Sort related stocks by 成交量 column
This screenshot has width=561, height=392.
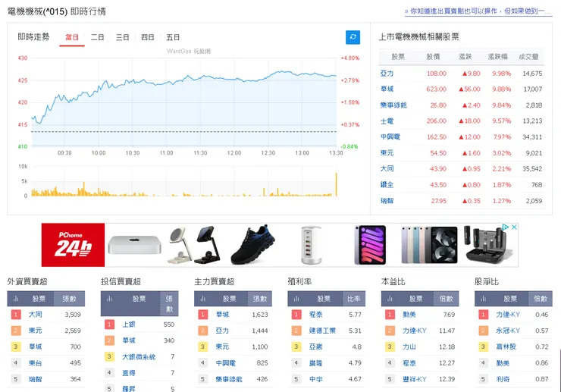529,57
